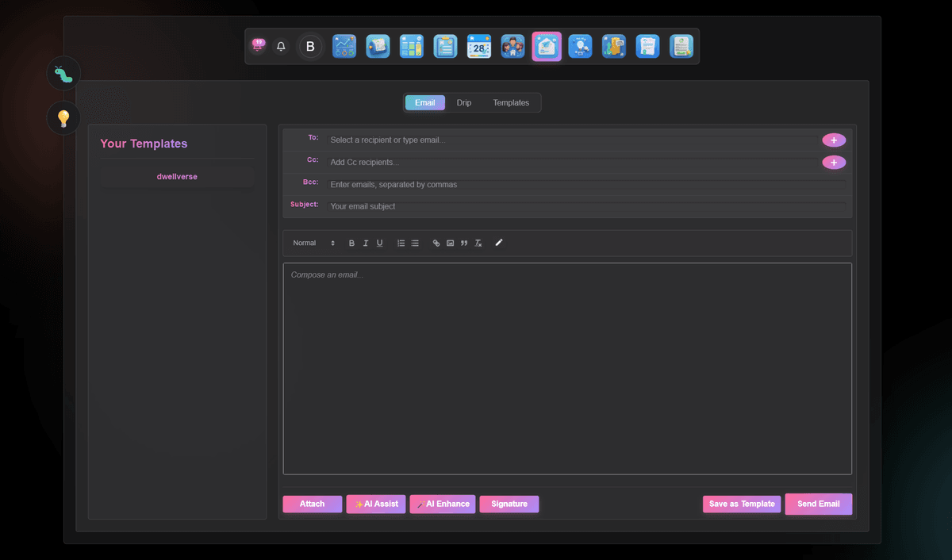This screenshot has height=560, width=952.
Task: Click the highlighted email envelope icon
Action: tap(547, 46)
